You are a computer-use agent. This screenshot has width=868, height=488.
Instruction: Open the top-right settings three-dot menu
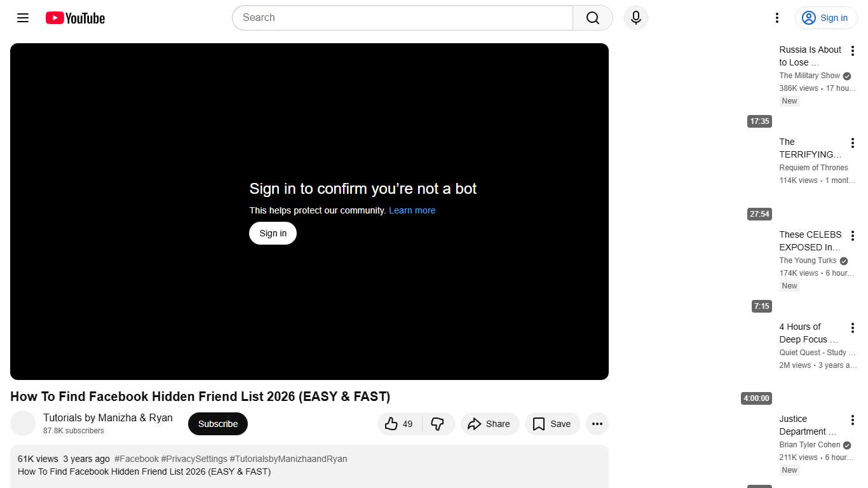click(x=776, y=18)
